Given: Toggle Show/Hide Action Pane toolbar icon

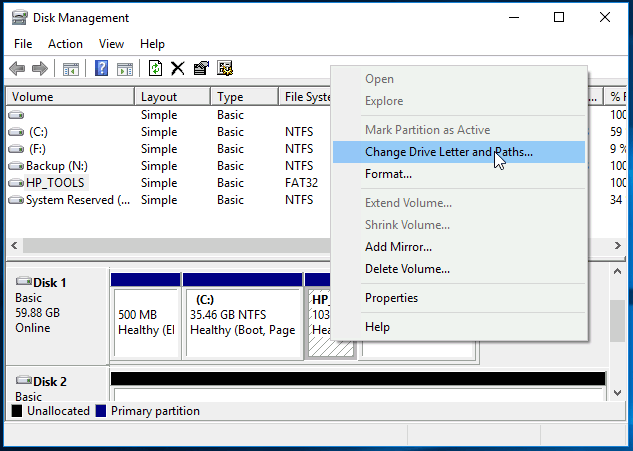Looking at the screenshot, I should coord(125,69).
